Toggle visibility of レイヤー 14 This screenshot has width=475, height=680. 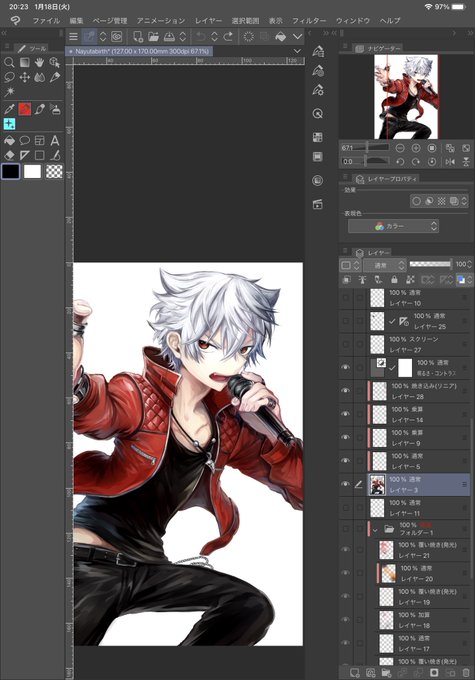(346, 414)
